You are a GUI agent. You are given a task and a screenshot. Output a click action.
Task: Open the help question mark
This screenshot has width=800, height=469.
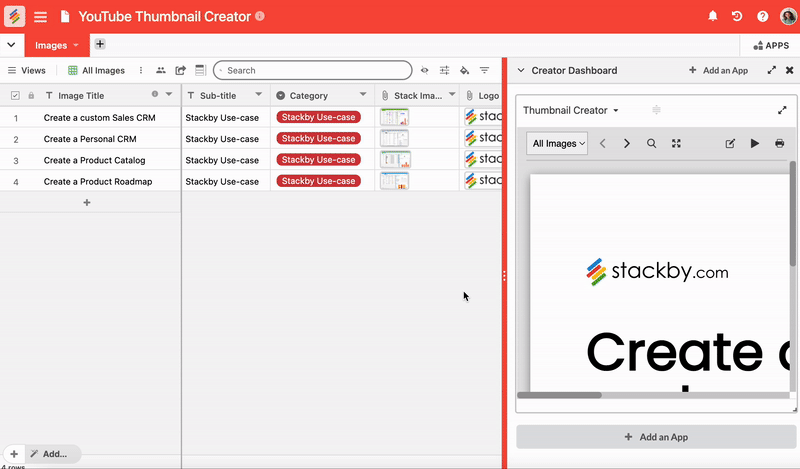(762, 16)
